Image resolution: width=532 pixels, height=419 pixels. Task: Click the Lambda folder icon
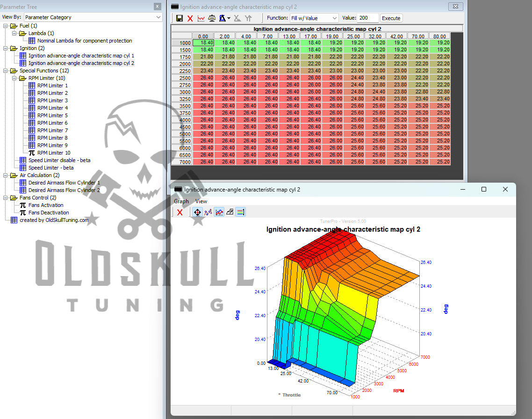(23, 33)
